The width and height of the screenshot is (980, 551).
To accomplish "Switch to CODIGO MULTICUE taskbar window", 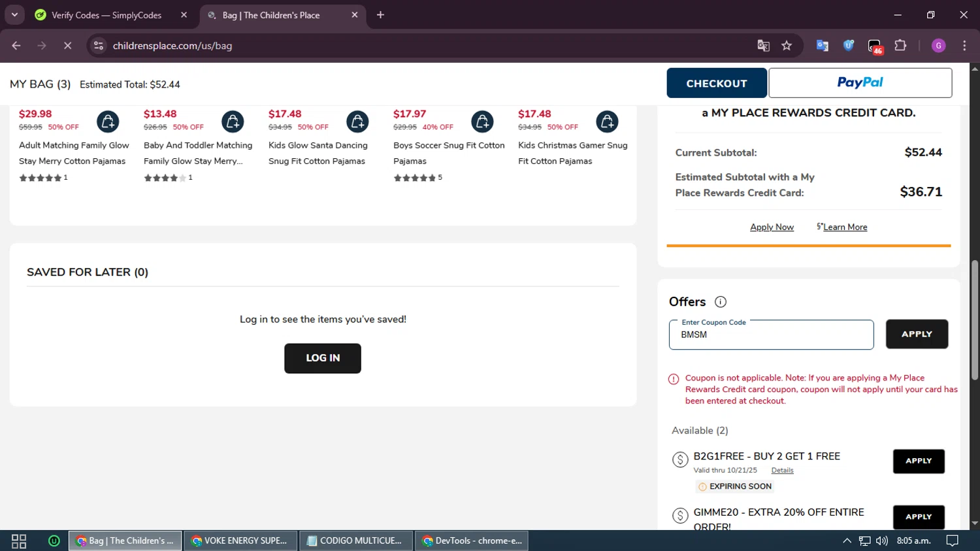I will pos(356,541).
